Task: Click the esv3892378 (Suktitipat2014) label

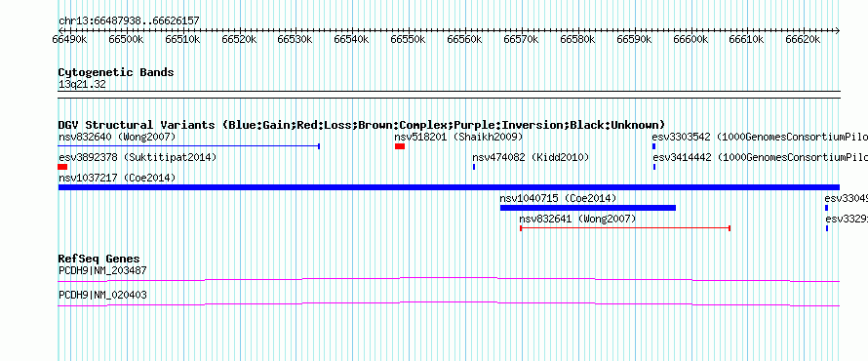Action: [138, 157]
